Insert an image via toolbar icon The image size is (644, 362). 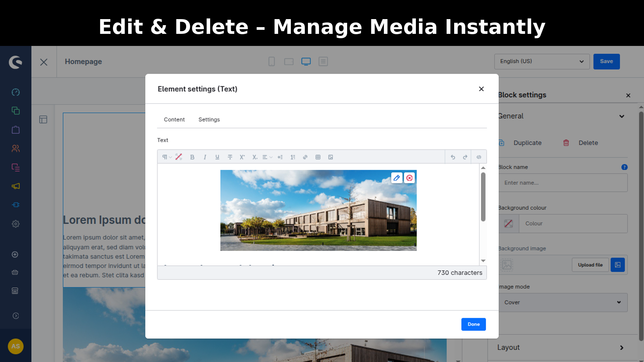coord(331,157)
